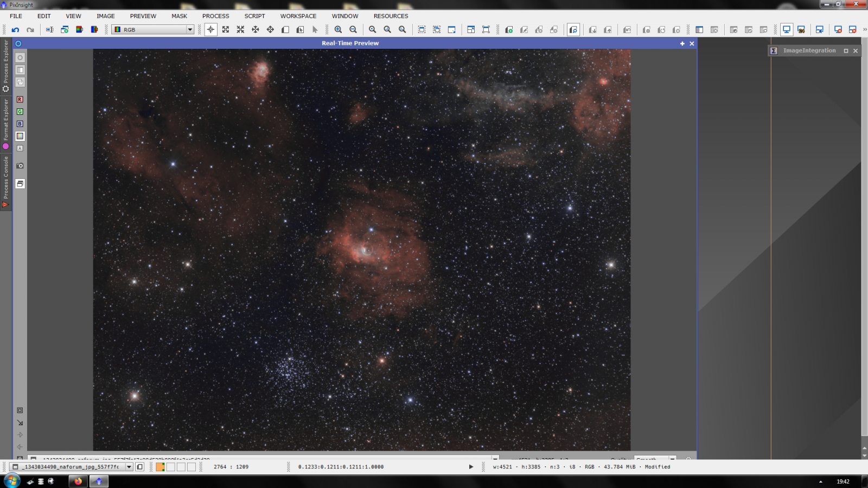Click the monitor icon with yellow 24 badge

pos(801,30)
